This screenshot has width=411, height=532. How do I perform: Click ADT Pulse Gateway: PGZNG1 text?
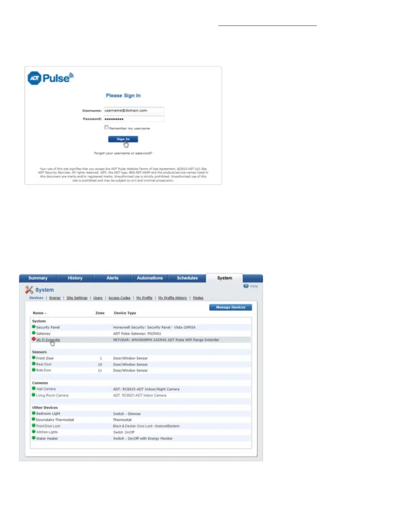pos(137,334)
